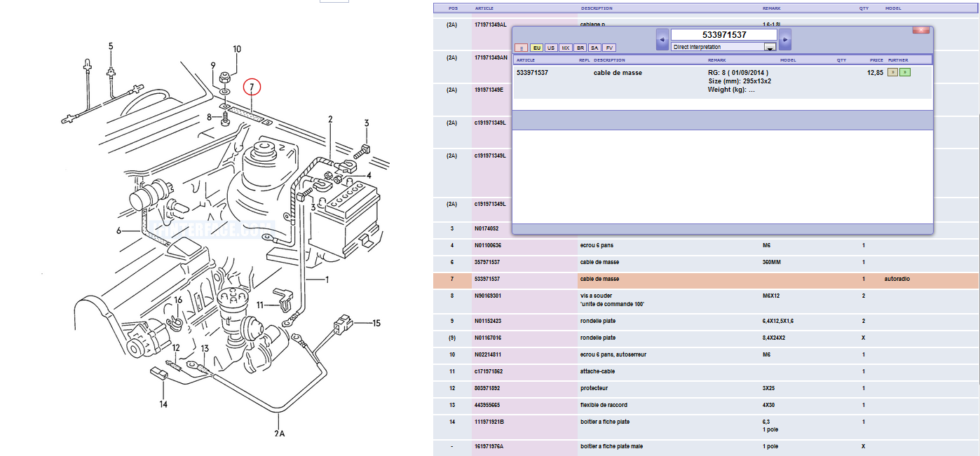Select article 111971921B boitier a fiche plate
The image size is (980, 456).
(706, 426)
